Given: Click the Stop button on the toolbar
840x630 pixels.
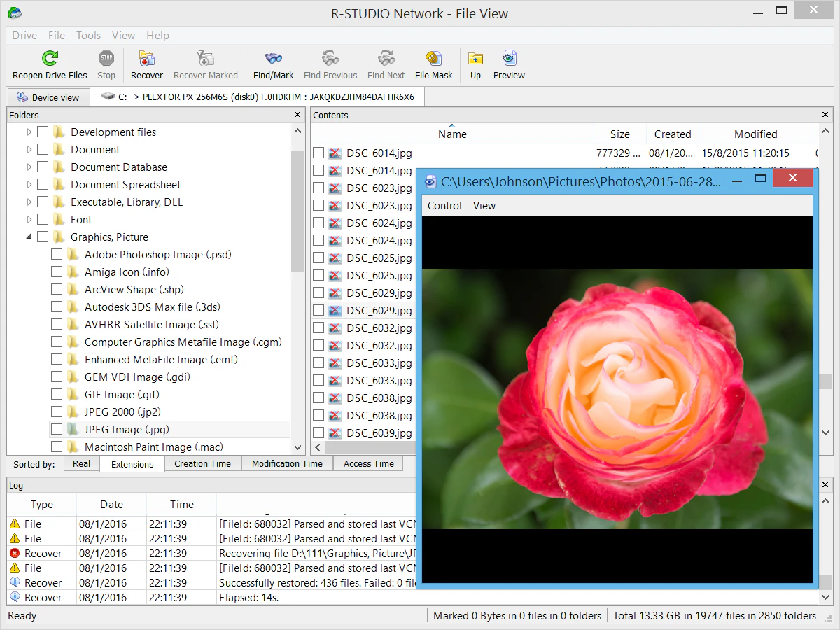Looking at the screenshot, I should (106, 64).
